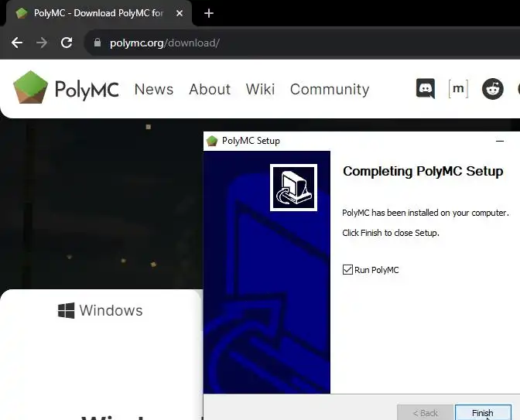Click text "Click Finish to close Setup."

point(391,233)
